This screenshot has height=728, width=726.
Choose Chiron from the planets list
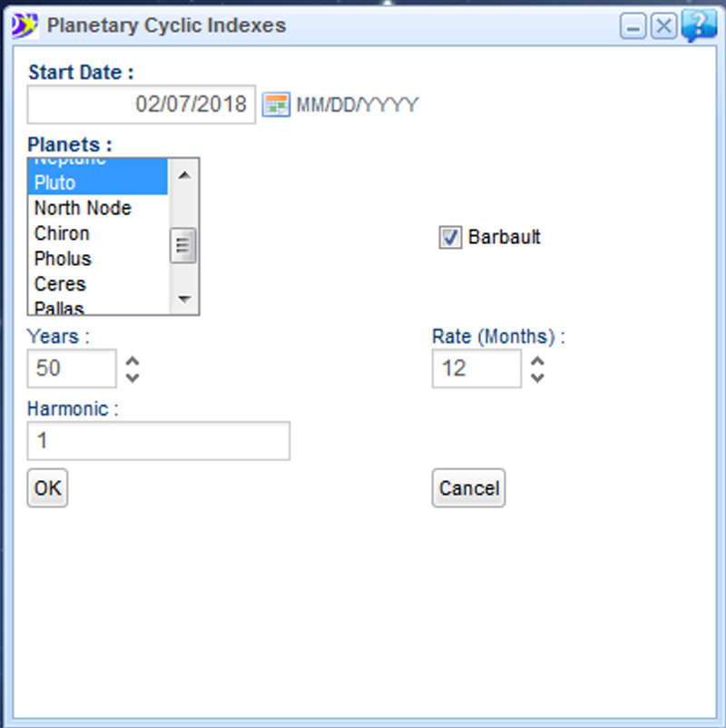click(97, 233)
